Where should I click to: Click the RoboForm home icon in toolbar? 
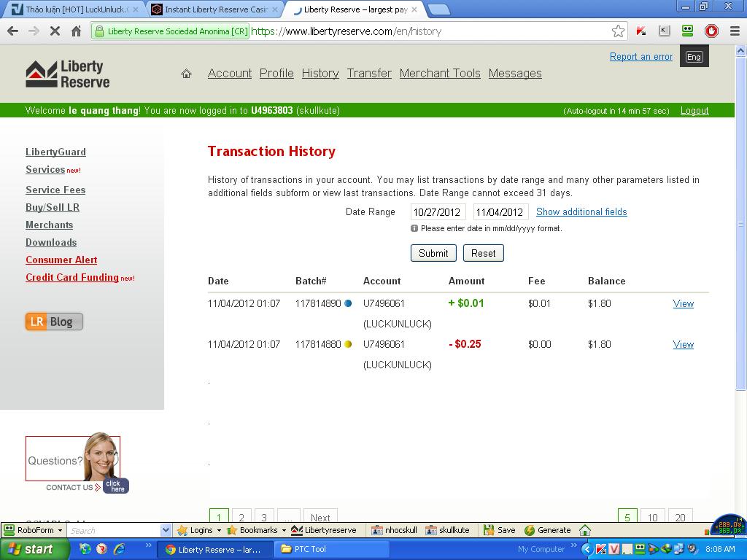pyautogui.click(x=585, y=530)
